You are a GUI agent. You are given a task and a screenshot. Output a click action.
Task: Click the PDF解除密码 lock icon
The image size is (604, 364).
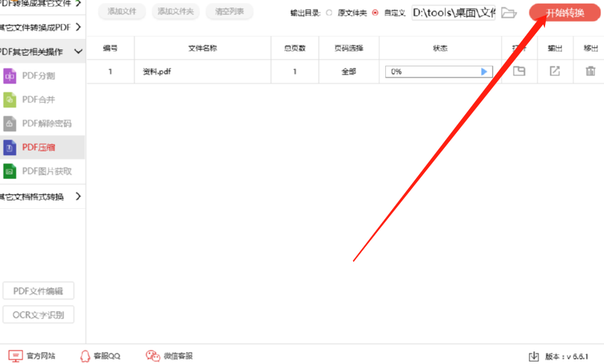point(10,124)
